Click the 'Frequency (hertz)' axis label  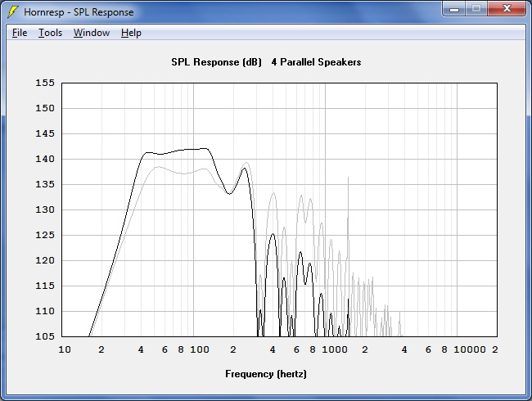click(x=266, y=374)
